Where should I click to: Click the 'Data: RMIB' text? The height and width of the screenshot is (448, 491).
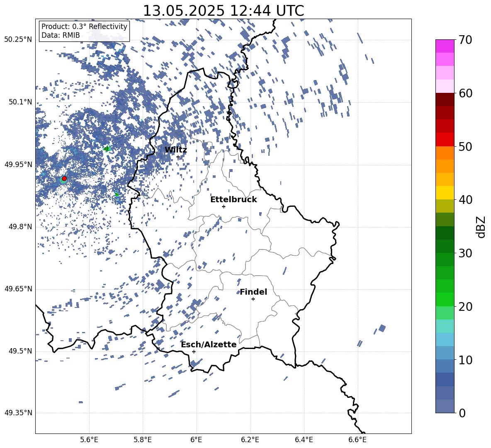point(61,35)
